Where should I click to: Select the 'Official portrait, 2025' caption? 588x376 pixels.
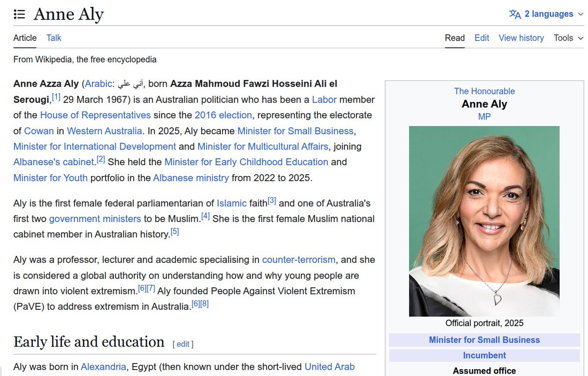point(485,323)
